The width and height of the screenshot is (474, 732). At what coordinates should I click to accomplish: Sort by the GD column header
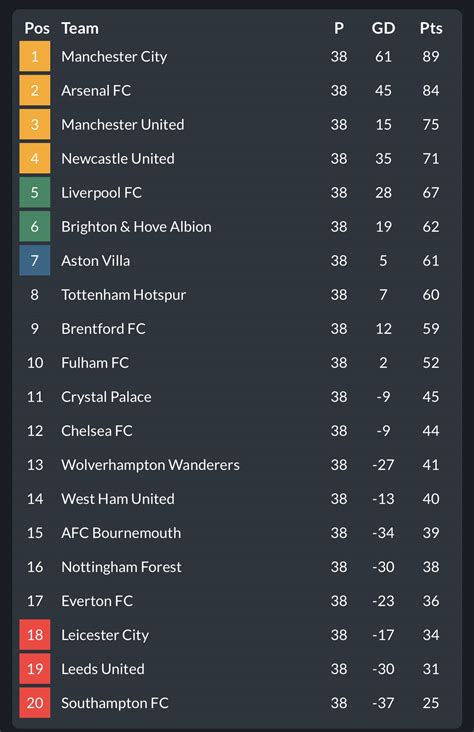point(383,28)
